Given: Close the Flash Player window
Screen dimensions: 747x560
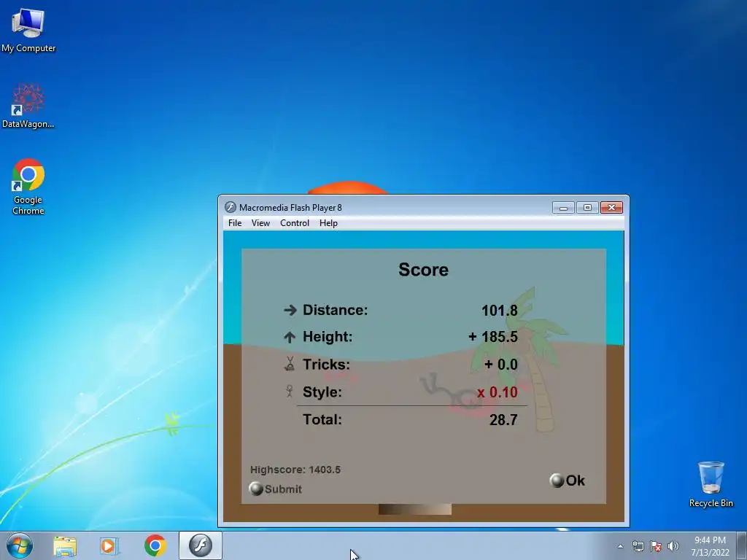Looking at the screenshot, I should 612,208.
